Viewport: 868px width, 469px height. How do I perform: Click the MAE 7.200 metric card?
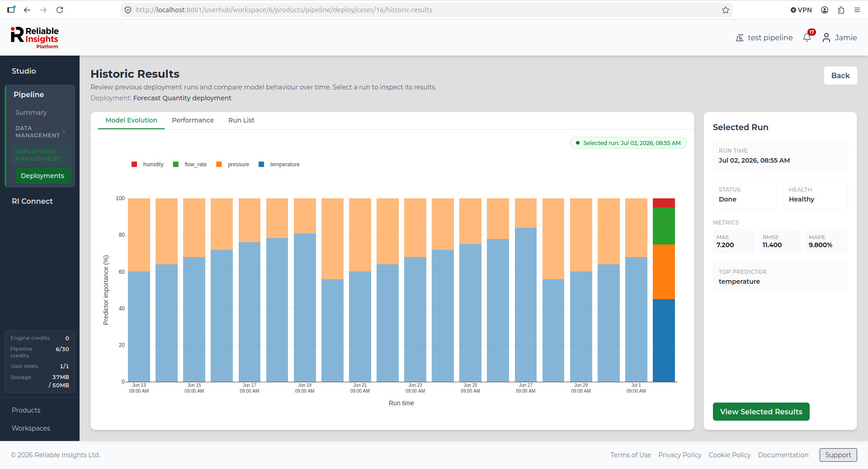click(x=734, y=241)
